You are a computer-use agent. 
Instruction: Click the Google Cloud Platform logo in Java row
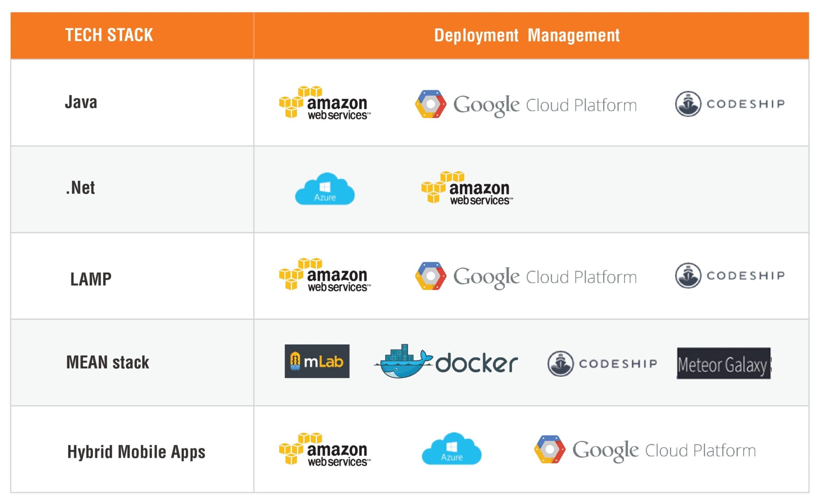(x=526, y=104)
